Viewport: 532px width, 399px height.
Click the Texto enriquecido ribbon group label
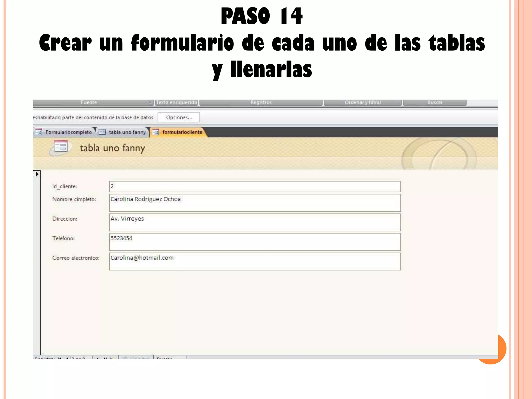[177, 102]
